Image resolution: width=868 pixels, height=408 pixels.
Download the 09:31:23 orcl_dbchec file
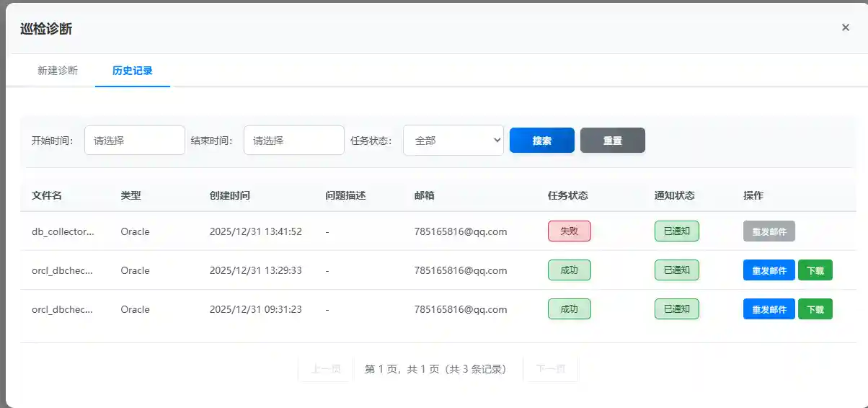(x=815, y=309)
